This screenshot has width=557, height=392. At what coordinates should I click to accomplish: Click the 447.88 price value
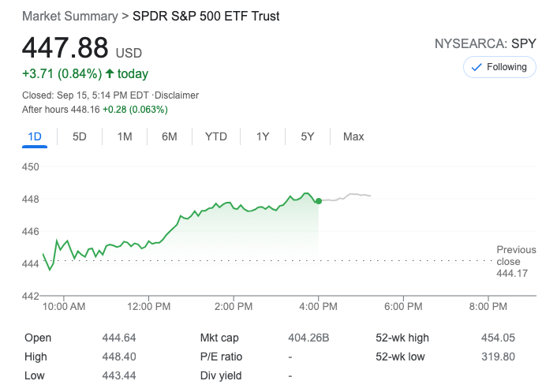click(x=65, y=49)
